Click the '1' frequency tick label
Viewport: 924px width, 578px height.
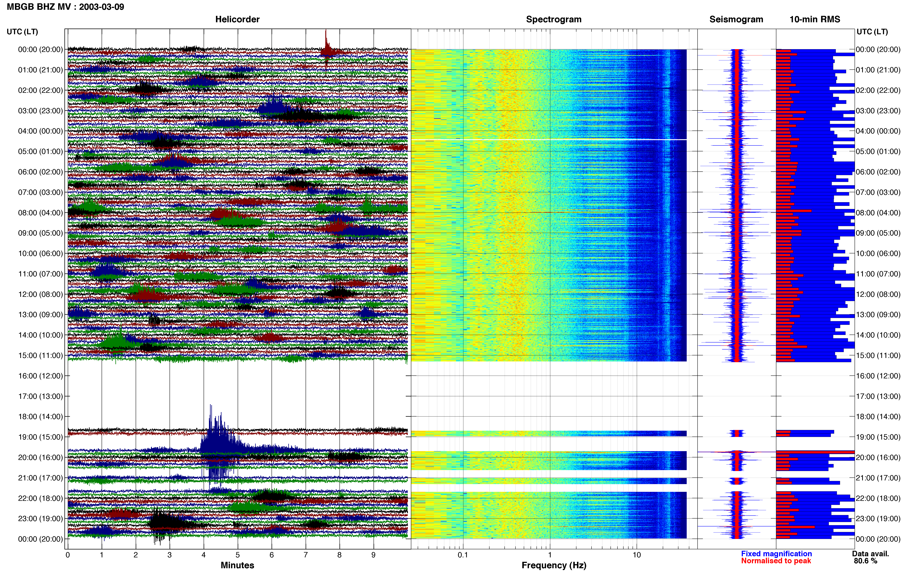coord(550,555)
